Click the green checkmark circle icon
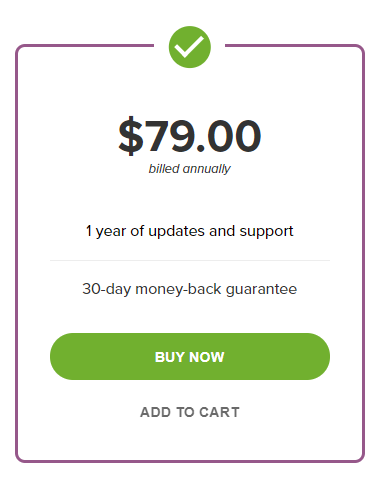The height and width of the screenshot is (487, 388). (x=190, y=47)
